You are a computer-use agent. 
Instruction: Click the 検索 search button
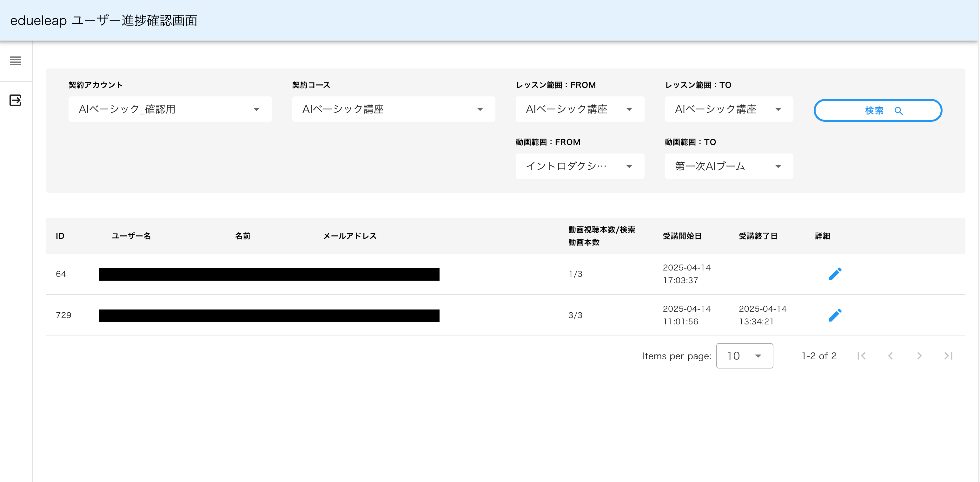pos(878,111)
